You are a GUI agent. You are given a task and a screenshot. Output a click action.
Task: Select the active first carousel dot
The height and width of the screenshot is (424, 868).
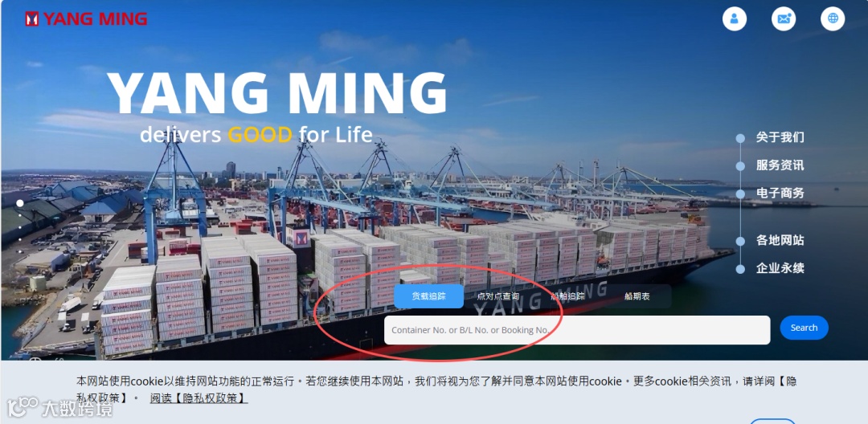coord(20,203)
